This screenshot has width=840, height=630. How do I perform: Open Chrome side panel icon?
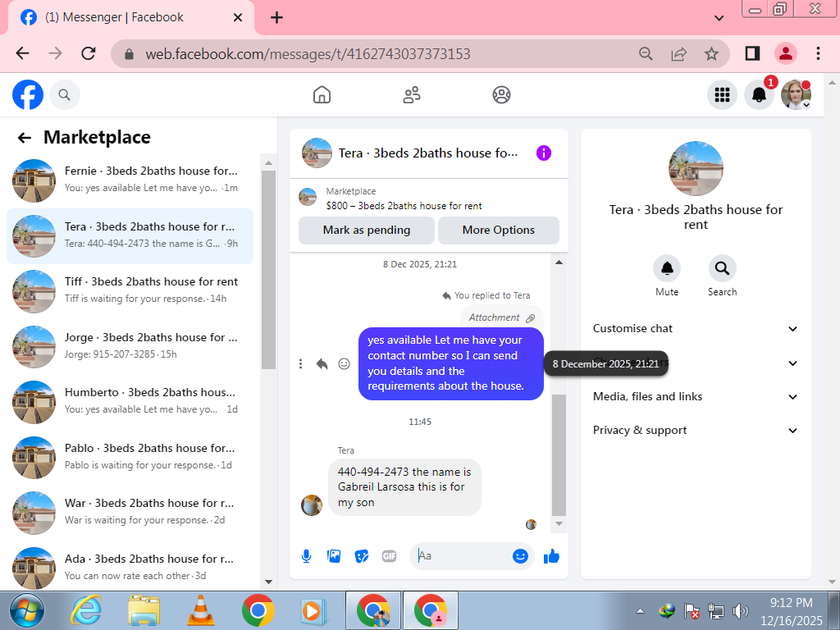tap(753, 53)
